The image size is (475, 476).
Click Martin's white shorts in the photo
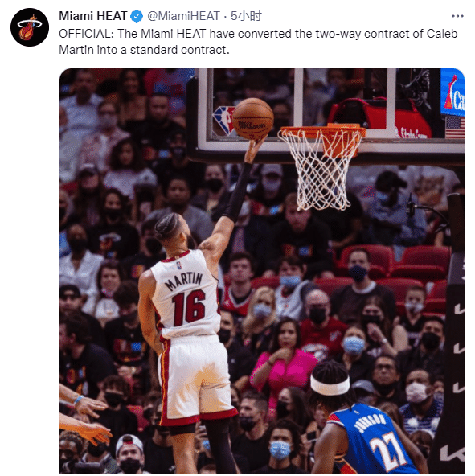click(x=196, y=380)
